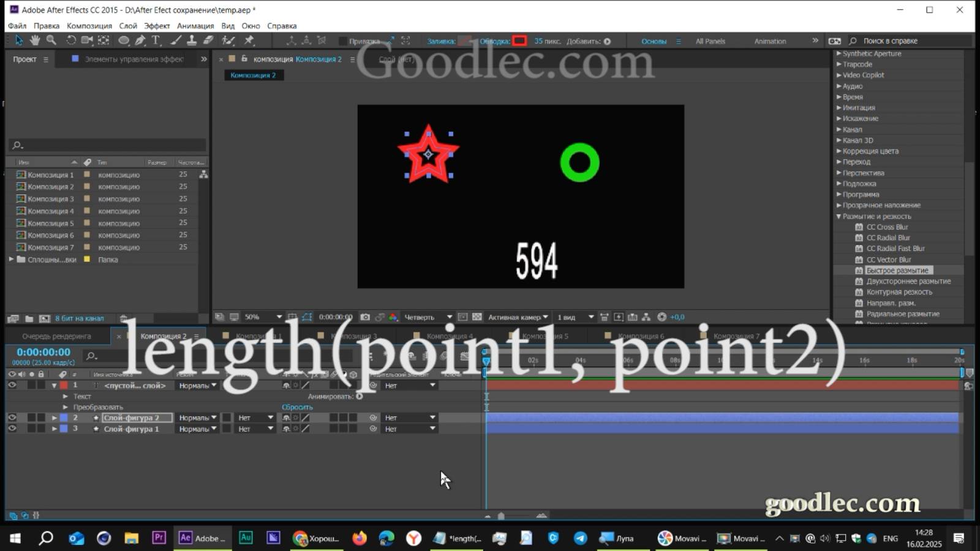Open the Эффект menu
The width and height of the screenshot is (980, 551).
[x=157, y=26]
